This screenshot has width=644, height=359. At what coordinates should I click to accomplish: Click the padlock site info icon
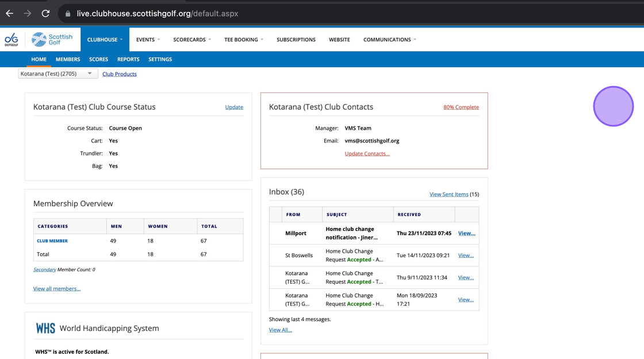pos(68,14)
